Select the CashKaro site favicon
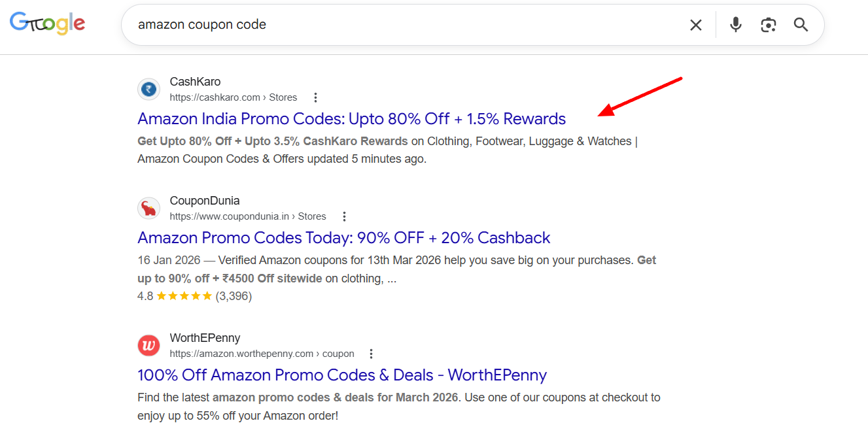 pyautogui.click(x=148, y=89)
